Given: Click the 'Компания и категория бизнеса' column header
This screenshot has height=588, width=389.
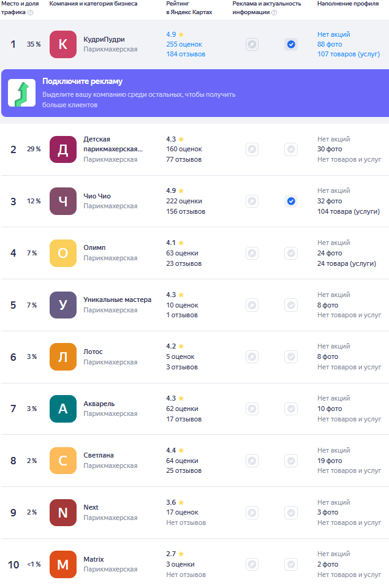Looking at the screenshot, I should [x=93, y=4].
